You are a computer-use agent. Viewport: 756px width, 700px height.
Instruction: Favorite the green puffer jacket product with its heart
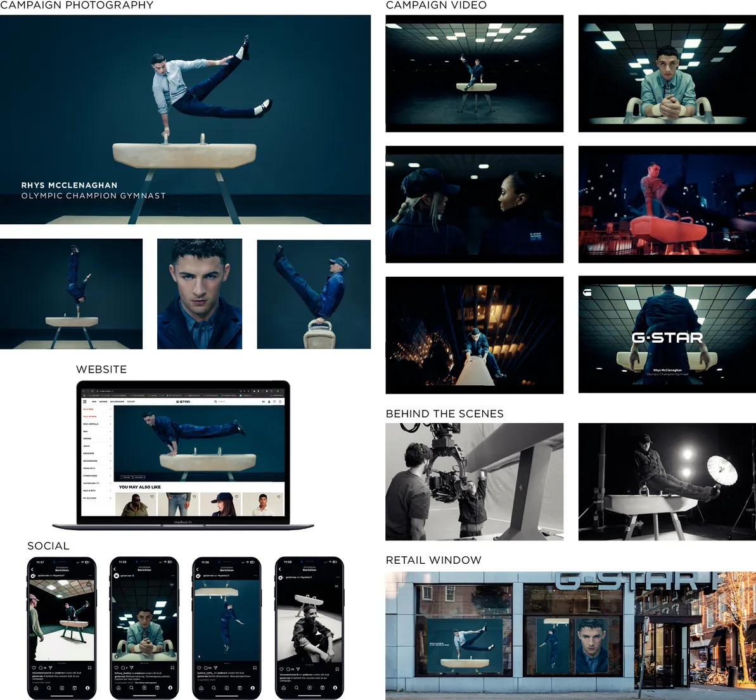click(152, 497)
